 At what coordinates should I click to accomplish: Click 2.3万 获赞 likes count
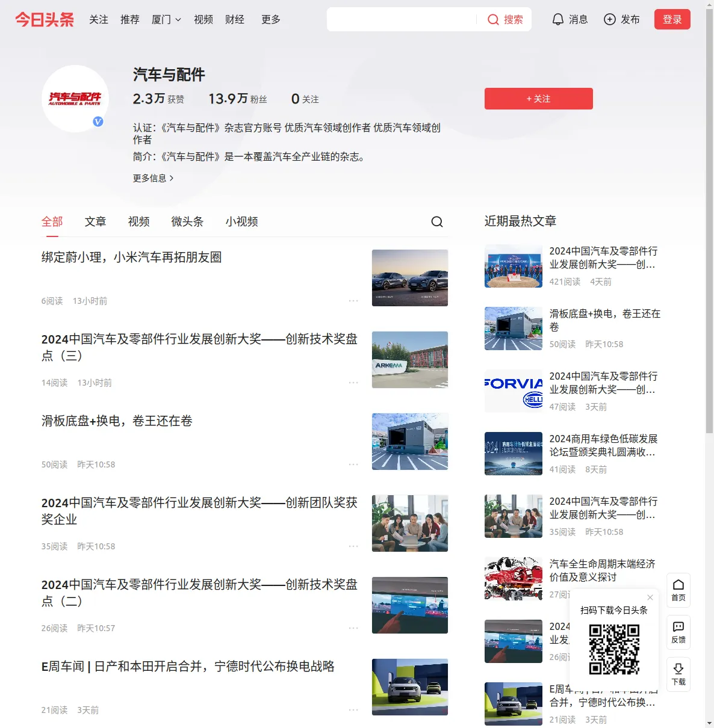point(158,99)
